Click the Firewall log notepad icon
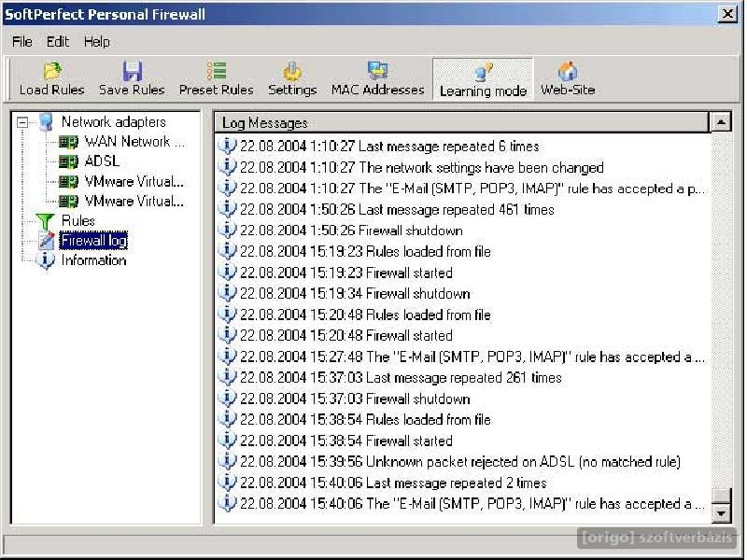The height and width of the screenshot is (560, 747). click(x=46, y=241)
